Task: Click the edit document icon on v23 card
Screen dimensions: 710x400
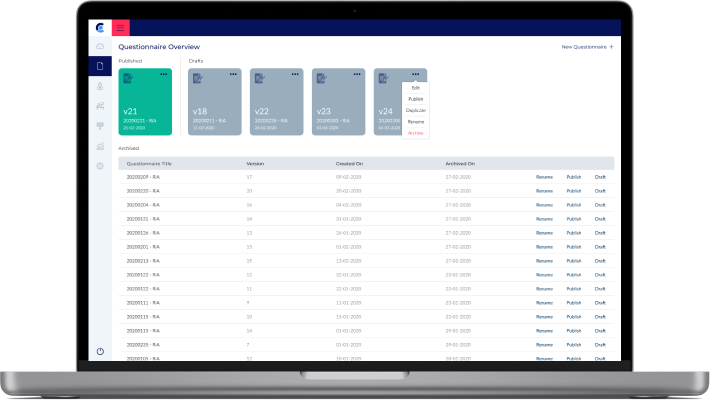Action: click(x=322, y=78)
